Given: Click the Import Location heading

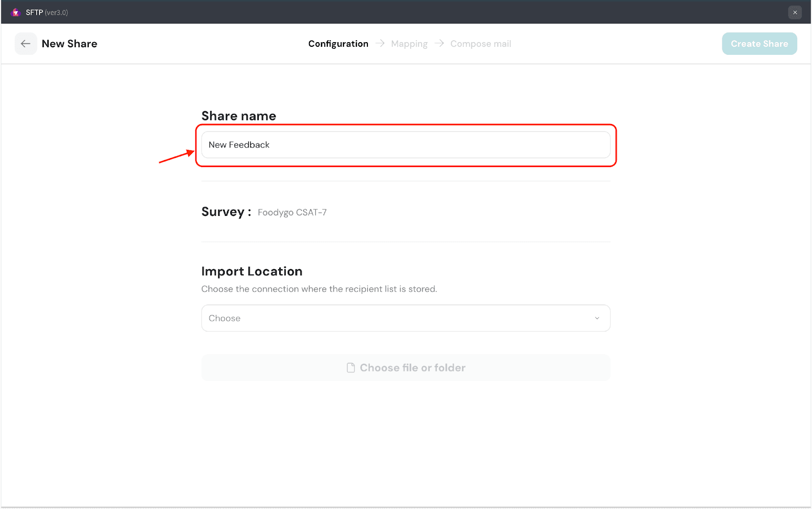Looking at the screenshot, I should (x=252, y=271).
